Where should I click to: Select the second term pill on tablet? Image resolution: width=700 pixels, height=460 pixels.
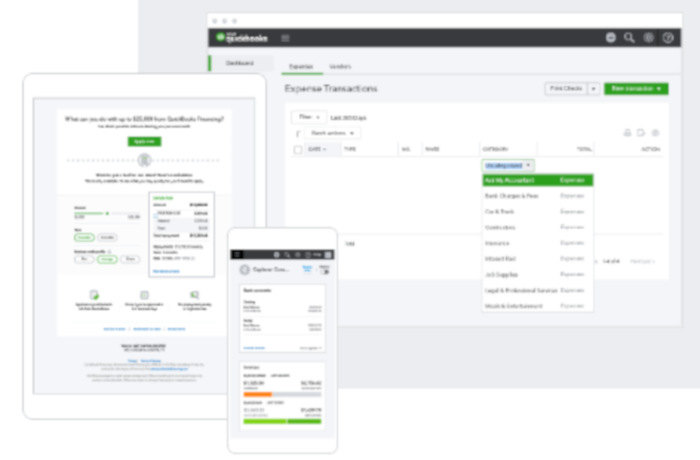pos(107,237)
